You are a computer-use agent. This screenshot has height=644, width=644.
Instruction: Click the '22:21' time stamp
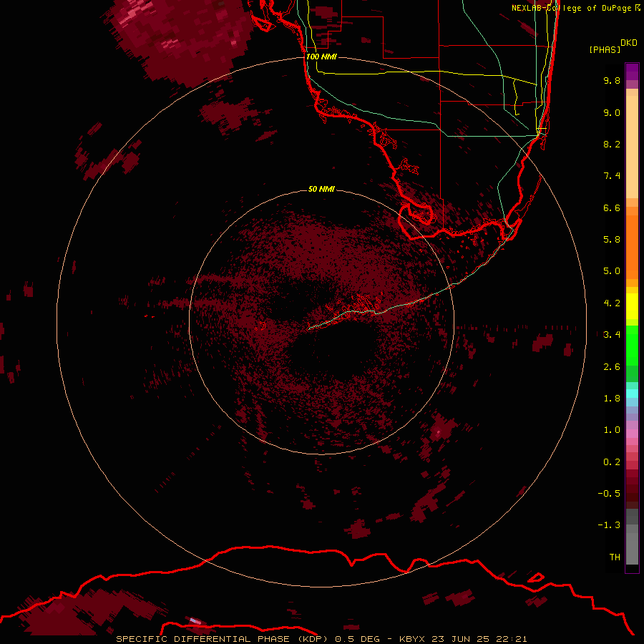(x=512, y=639)
